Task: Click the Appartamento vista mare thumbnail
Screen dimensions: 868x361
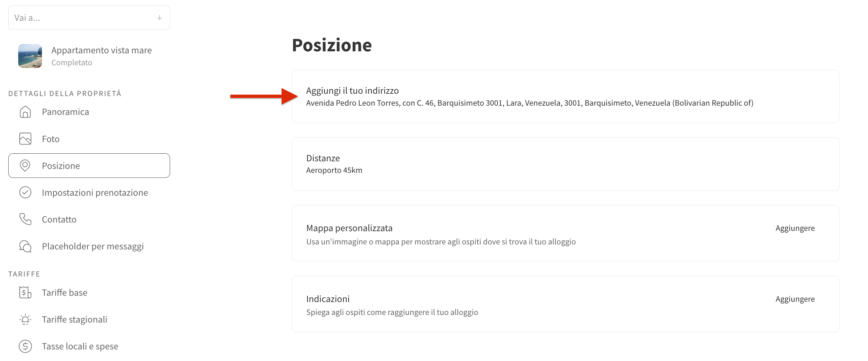Action: coord(30,56)
